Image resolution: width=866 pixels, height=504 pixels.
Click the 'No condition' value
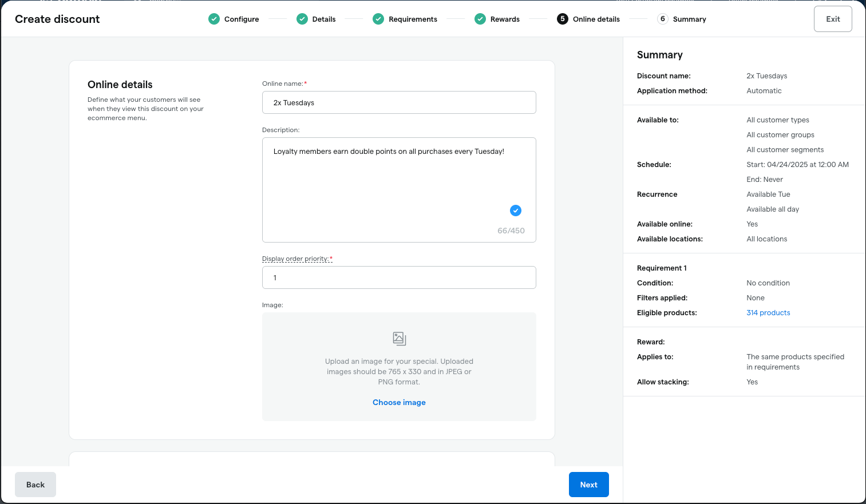pos(768,283)
